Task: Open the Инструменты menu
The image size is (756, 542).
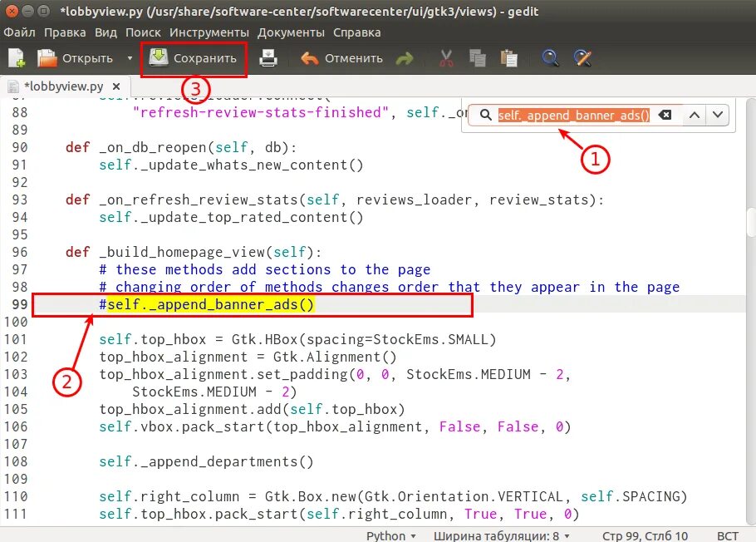Action: point(209,32)
